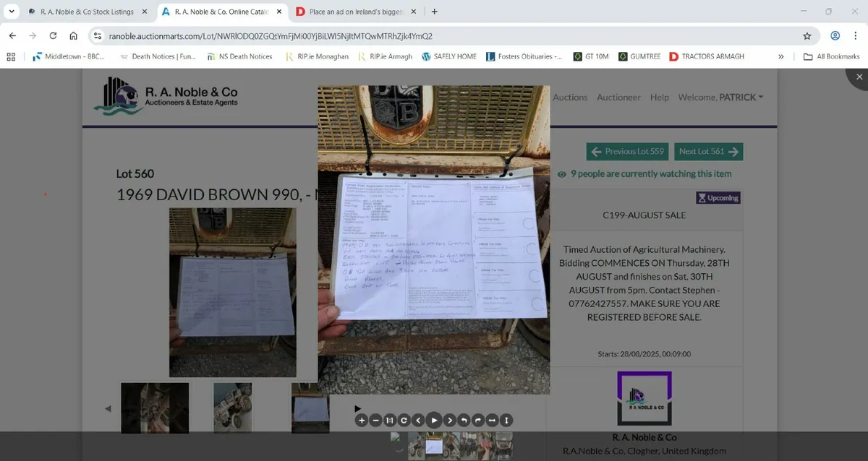Click the 'Lot 560' heading text
Viewport: 868px width, 461px height.
135,173
